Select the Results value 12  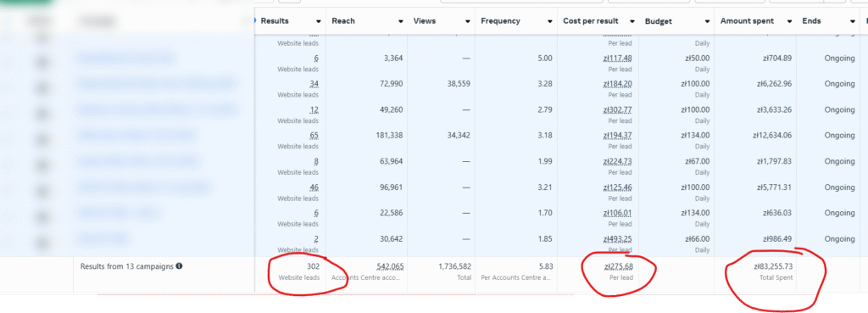click(314, 109)
